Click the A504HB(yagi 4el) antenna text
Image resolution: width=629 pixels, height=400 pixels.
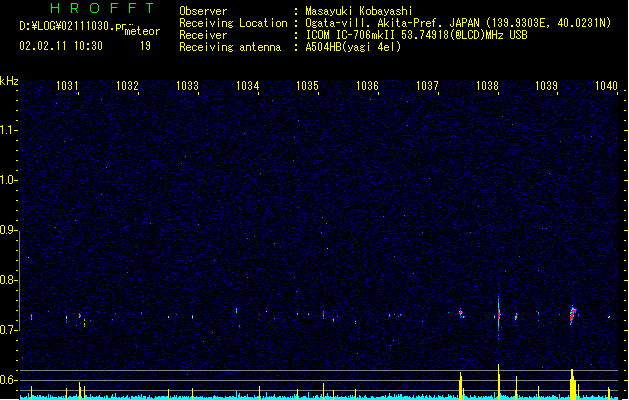353,47
